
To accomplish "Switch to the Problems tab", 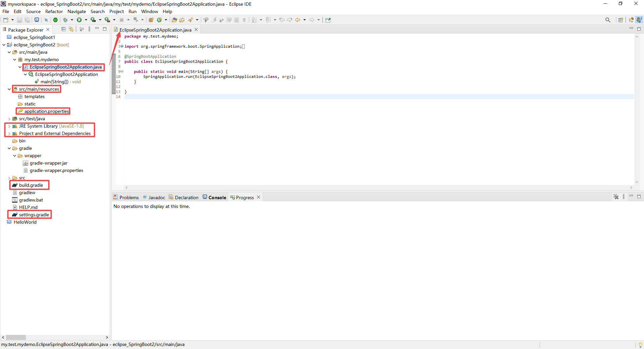I will coord(126,198).
